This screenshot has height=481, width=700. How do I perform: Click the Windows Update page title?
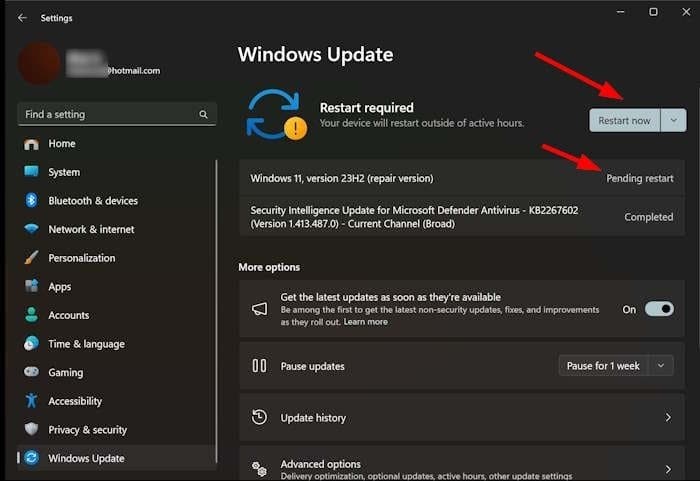pos(315,54)
